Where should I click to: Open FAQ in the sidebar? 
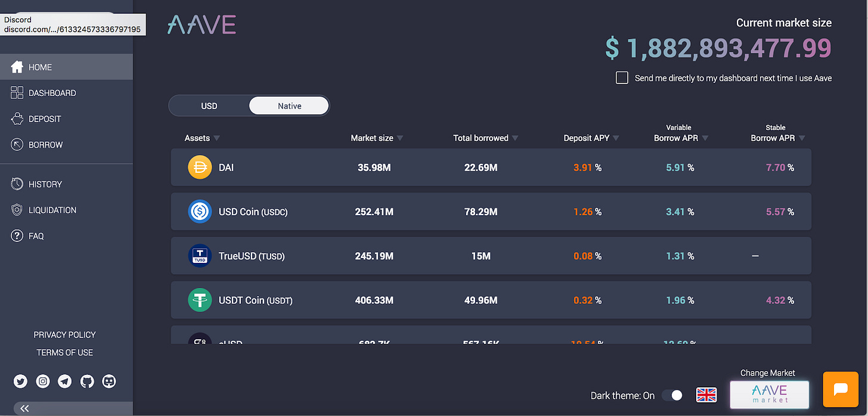pyautogui.click(x=66, y=236)
